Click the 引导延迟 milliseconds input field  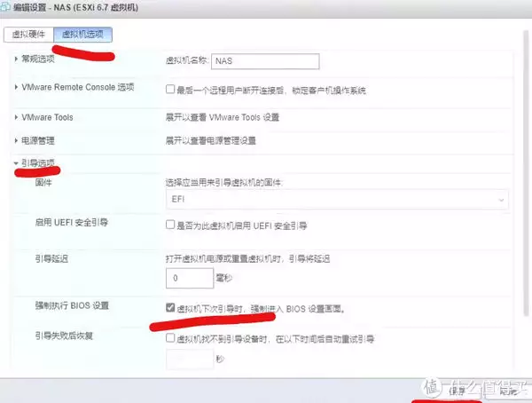[x=190, y=278]
